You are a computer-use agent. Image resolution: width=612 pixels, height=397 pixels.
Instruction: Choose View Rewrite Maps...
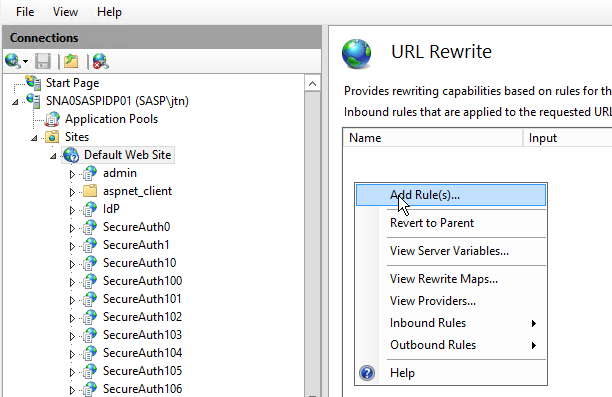pos(451,279)
